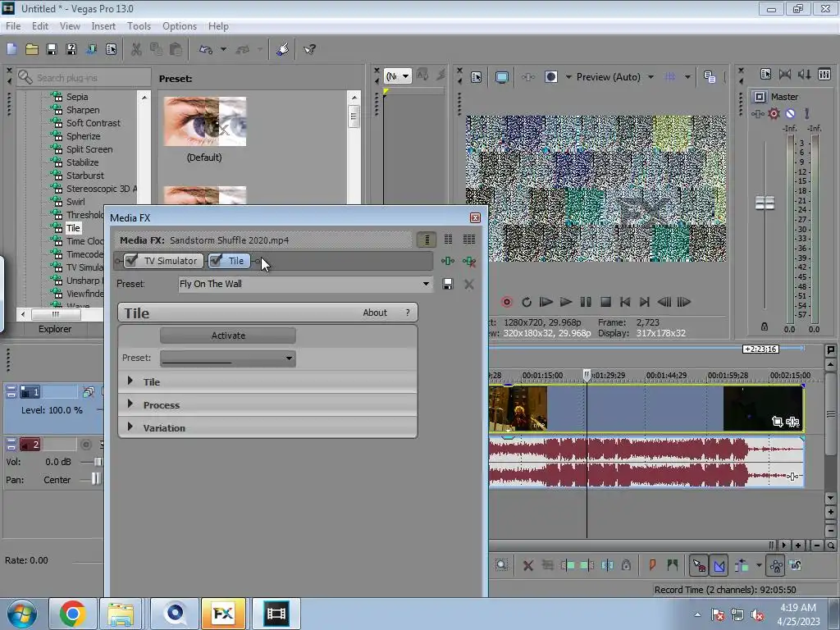Toggle Automatic Crossfades button

coord(719,565)
